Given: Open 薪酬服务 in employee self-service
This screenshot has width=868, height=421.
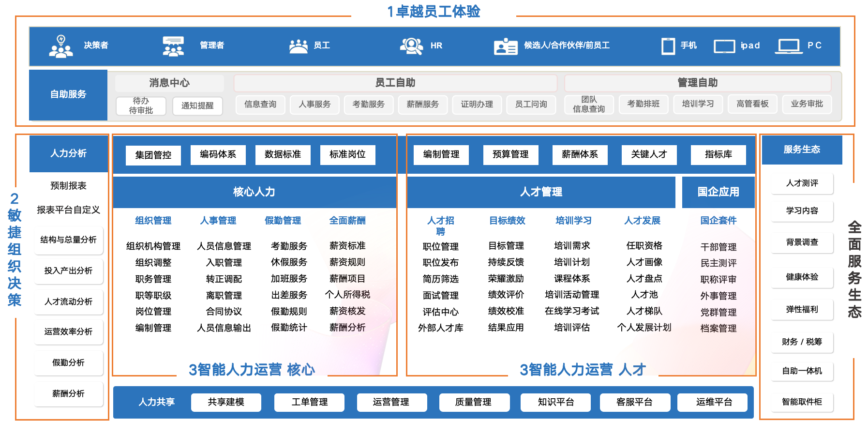Looking at the screenshot, I should point(422,104).
